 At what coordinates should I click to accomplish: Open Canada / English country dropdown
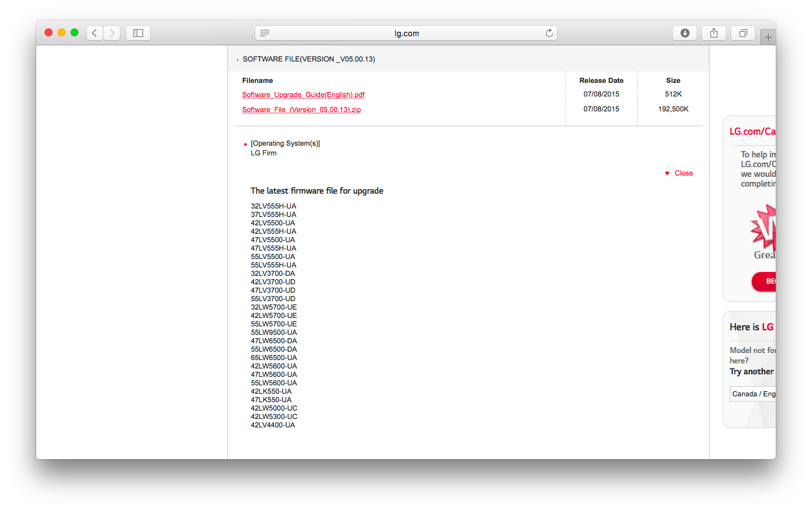(x=752, y=394)
